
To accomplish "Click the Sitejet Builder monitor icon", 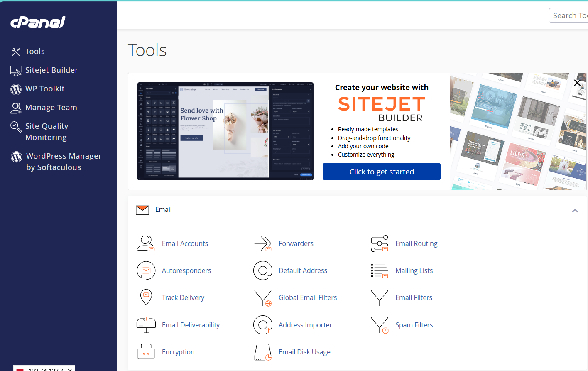I will click(x=16, y=71).
